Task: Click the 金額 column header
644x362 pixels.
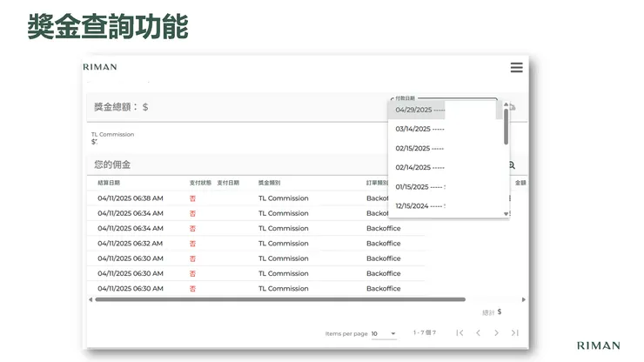Action: tap(520, 183)
